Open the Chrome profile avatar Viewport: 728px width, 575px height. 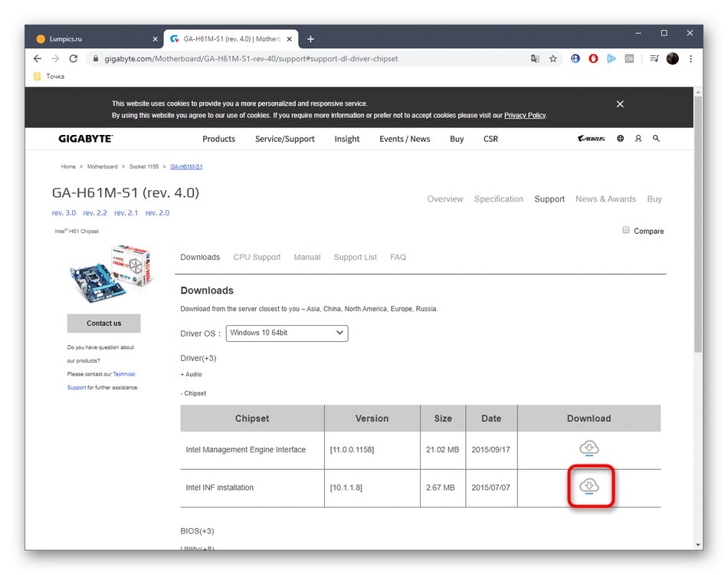pyautogui.click(x=672, y=58)
